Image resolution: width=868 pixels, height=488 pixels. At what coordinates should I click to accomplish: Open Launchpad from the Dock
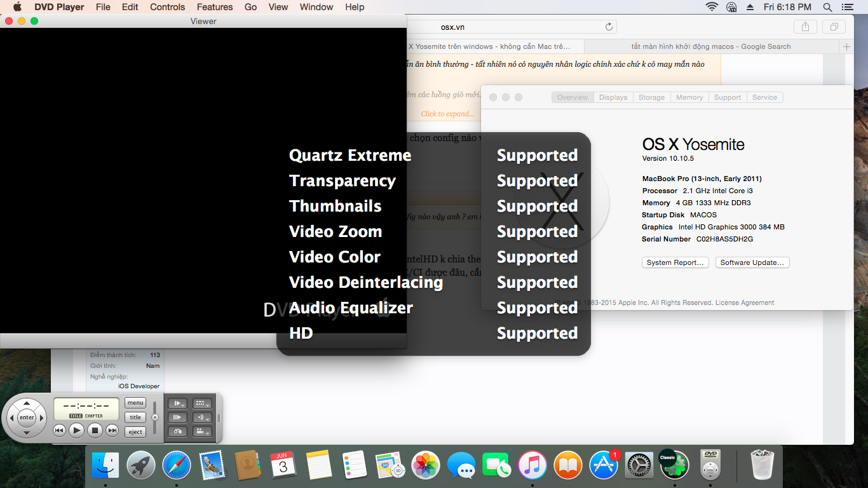pyautogui.click(x=141, y=466)
